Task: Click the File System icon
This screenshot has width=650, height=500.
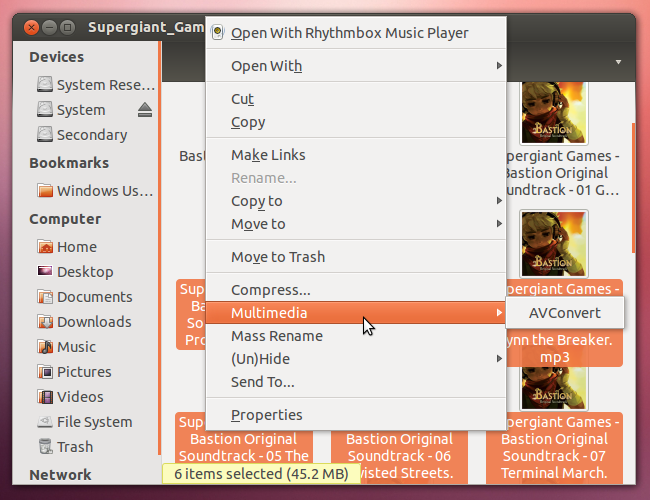Action: pyautogui.click(x=45, y=422)
